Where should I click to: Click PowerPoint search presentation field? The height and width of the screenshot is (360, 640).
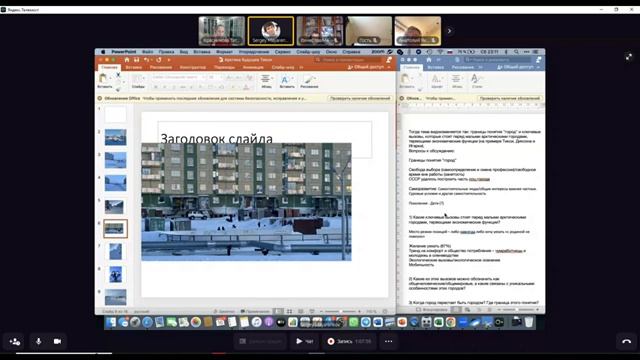tap(347, 60)
